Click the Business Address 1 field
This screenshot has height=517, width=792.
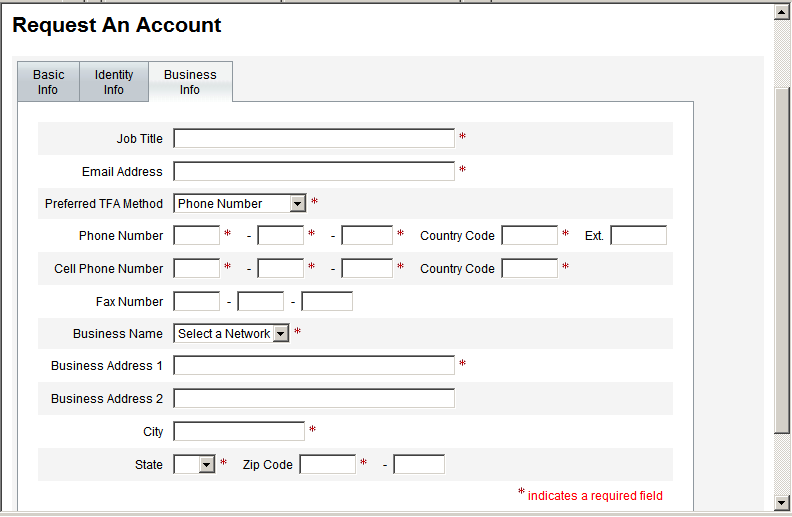(x=314, y=365)
